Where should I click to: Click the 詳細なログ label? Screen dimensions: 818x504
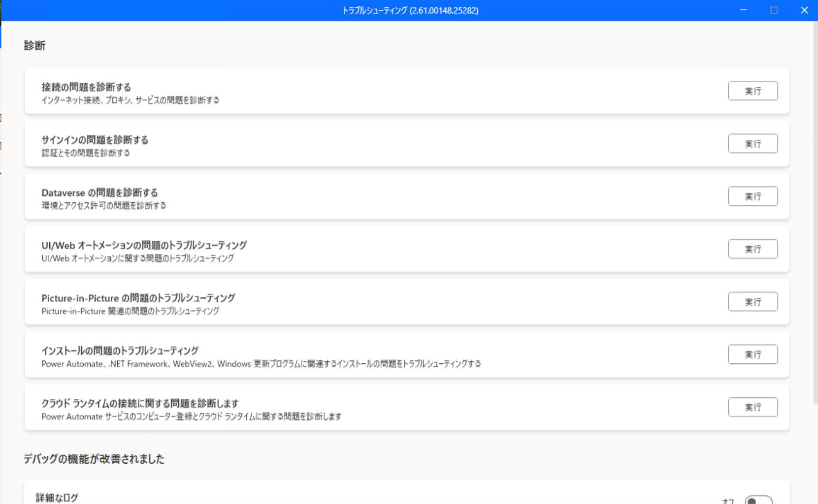coord(57,498)
